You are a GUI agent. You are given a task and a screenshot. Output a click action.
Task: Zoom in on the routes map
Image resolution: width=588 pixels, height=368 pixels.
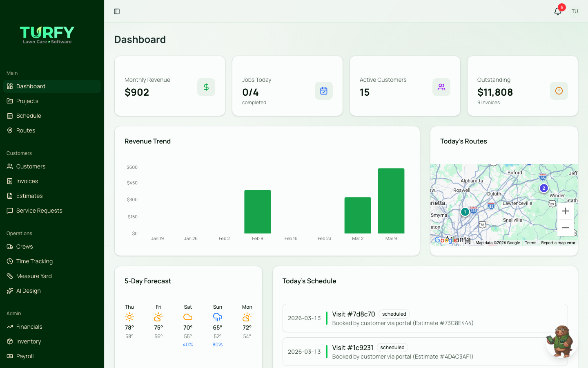click(566, 211)
